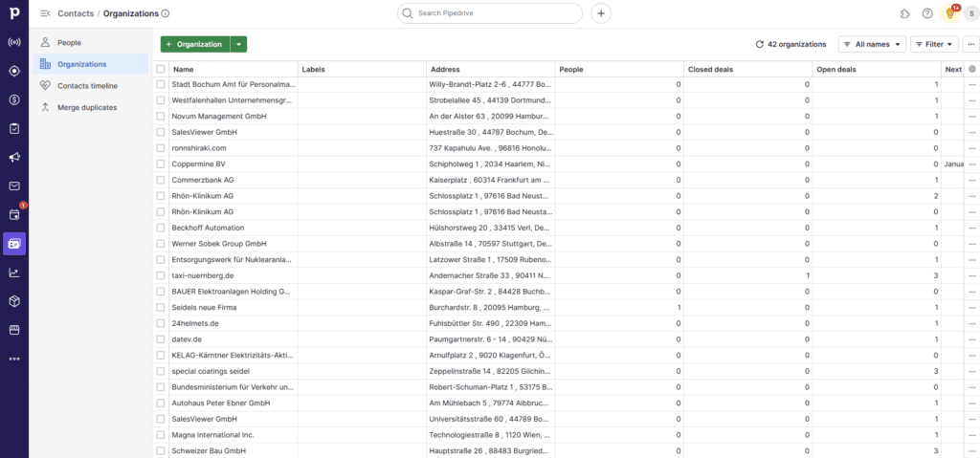The image size is (980, 458).
Task: Open row actions dots for Coppermine BV
Action: [x=972, y=164]
